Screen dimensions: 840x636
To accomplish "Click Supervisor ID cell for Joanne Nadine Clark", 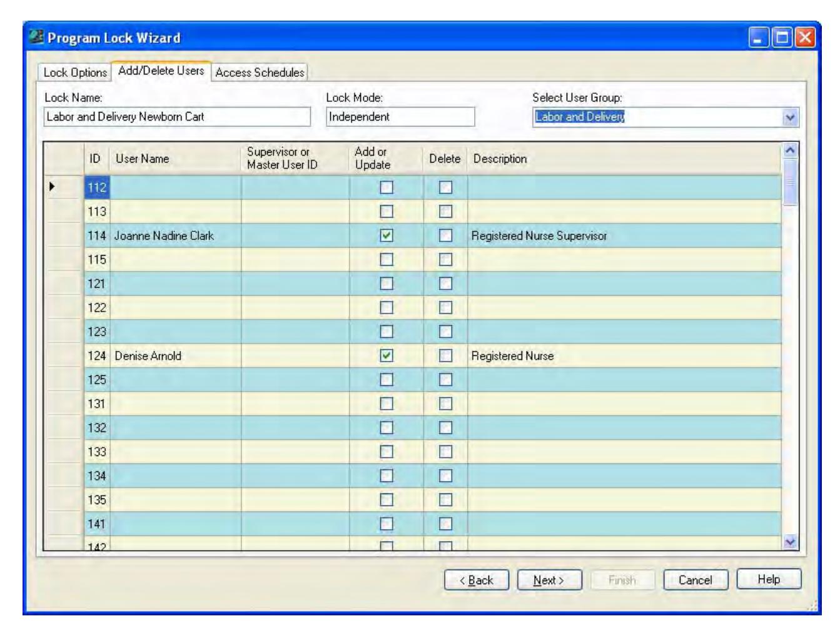I will 295,236.
